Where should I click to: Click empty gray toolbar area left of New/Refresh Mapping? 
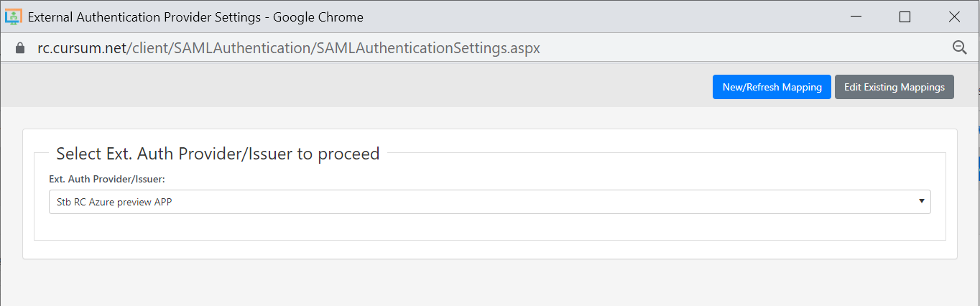pos(359,87)
